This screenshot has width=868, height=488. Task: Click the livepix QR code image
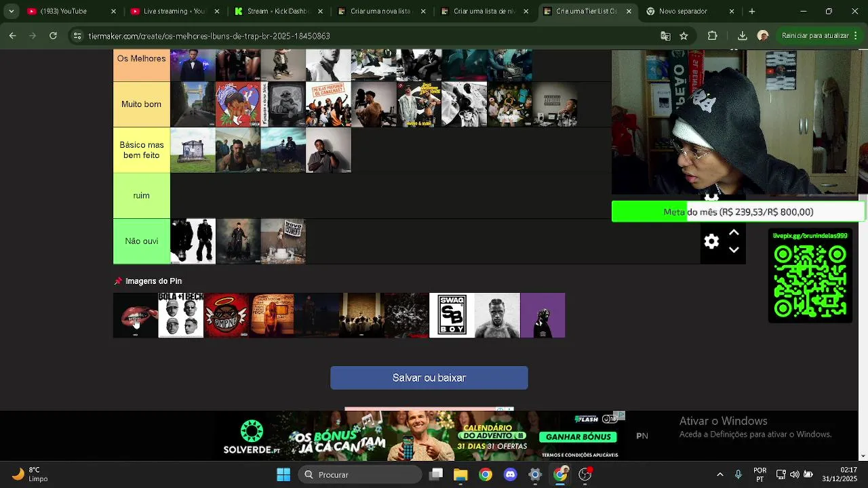pos(810,281)
